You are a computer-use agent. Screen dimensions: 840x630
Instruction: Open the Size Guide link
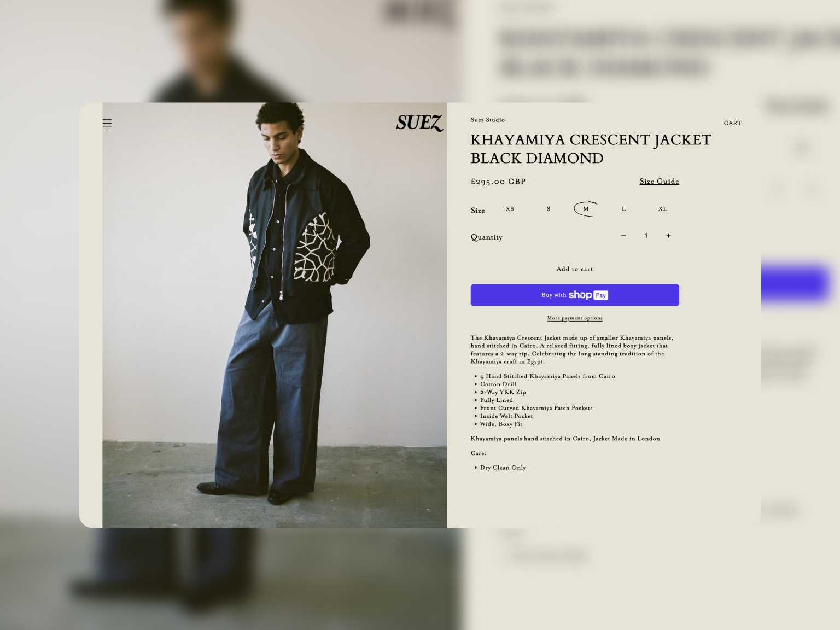click(x=659, y=182)
